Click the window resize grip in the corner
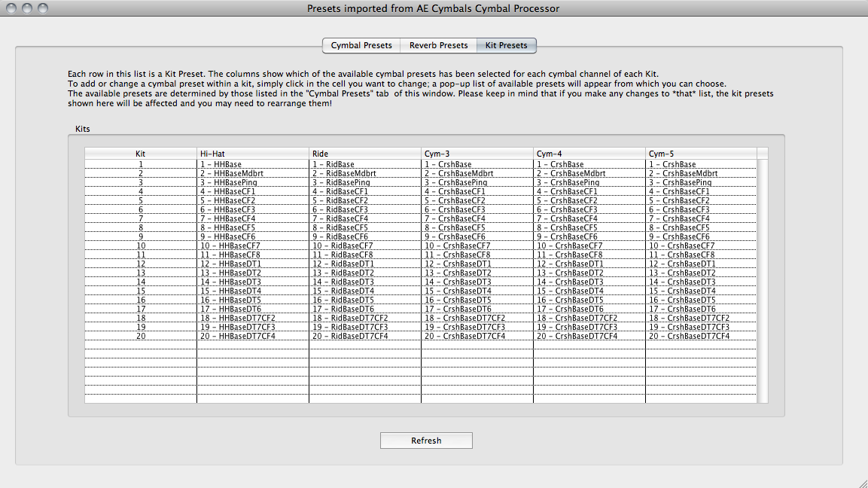This screenshot has width=868, height=488. coord(861,481)
